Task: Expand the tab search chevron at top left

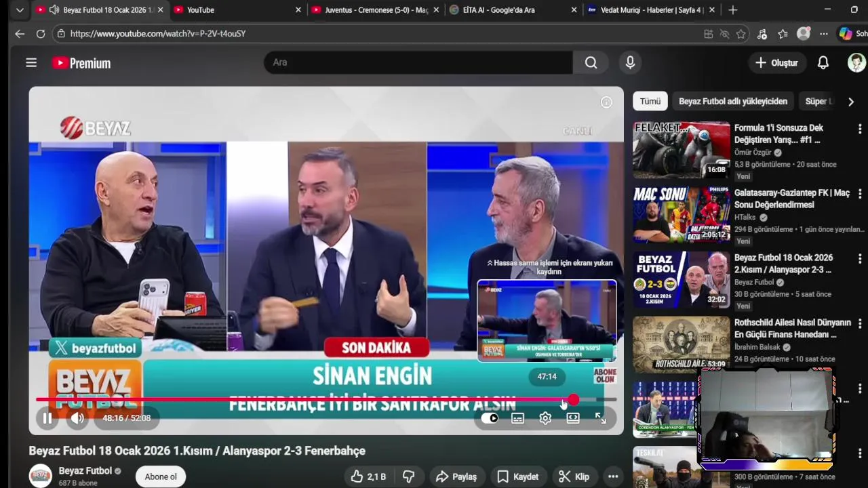Action: (20, 10)
